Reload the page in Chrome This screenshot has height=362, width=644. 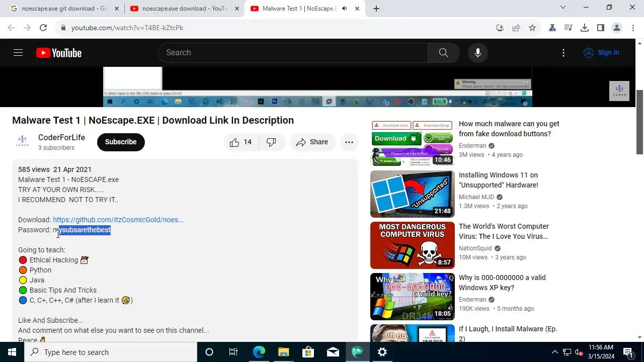click(43, 28)
